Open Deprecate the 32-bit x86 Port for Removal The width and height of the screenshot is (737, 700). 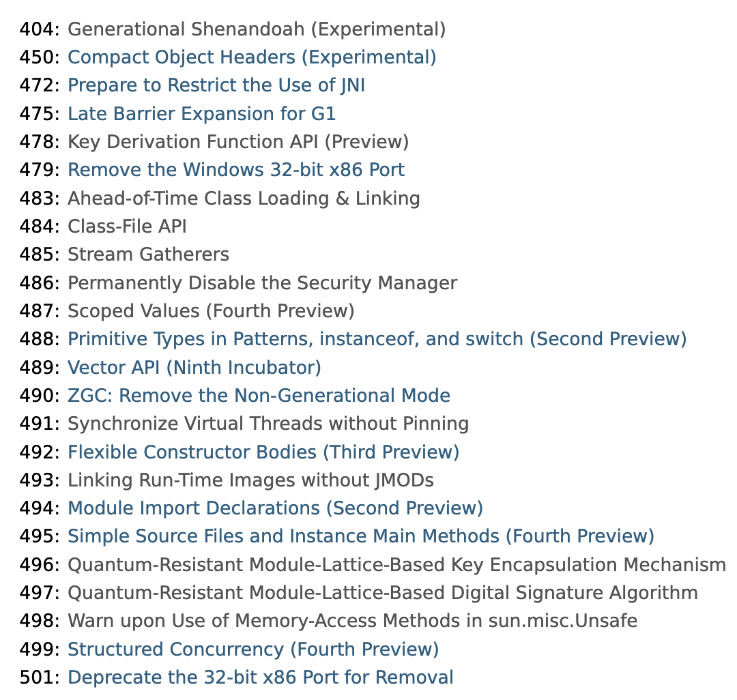coord(261,677)
